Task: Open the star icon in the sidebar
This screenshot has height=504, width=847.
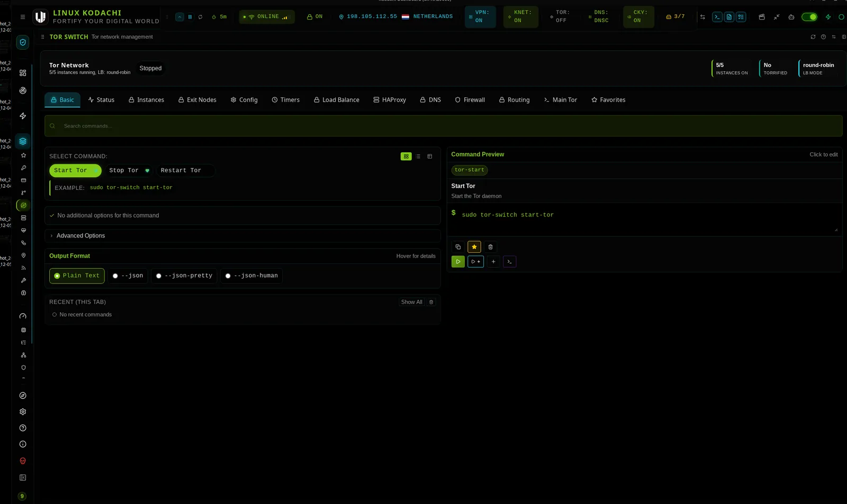Action: pyautogui.click(x=23, y=155)
